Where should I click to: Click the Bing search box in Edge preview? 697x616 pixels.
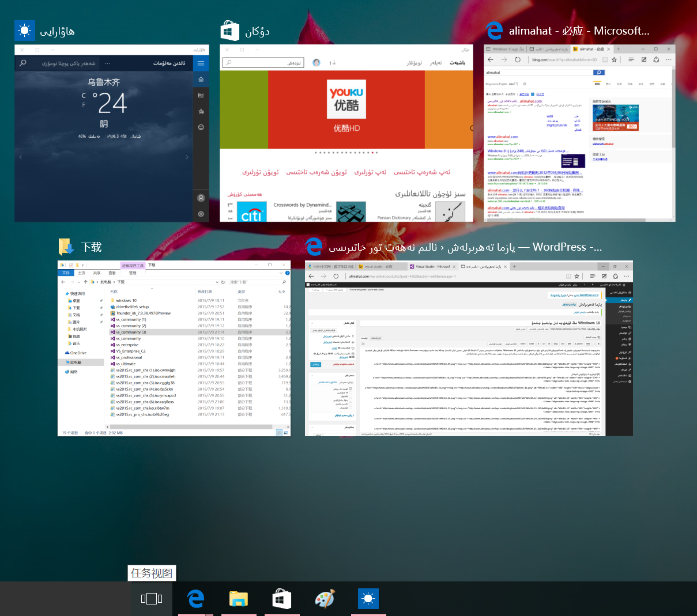(540, 73)
